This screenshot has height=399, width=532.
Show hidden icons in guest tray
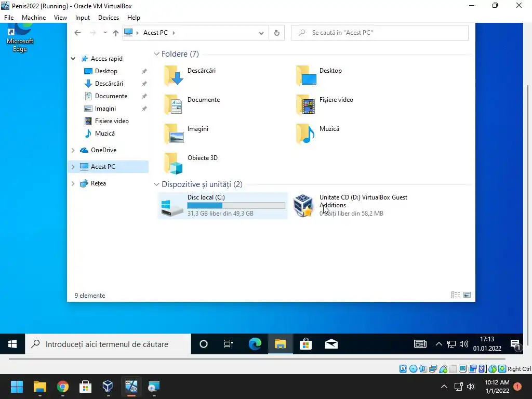(438, 344)
